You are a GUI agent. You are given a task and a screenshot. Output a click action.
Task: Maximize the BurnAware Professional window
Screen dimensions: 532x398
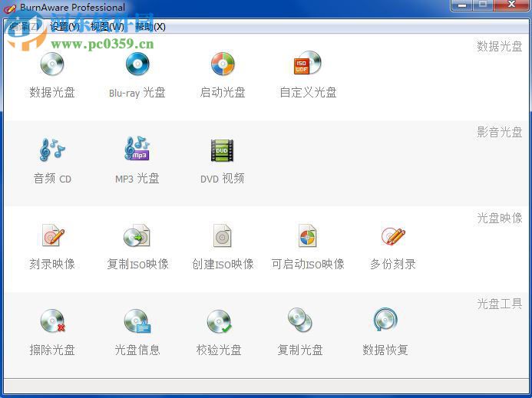point(483,5)
